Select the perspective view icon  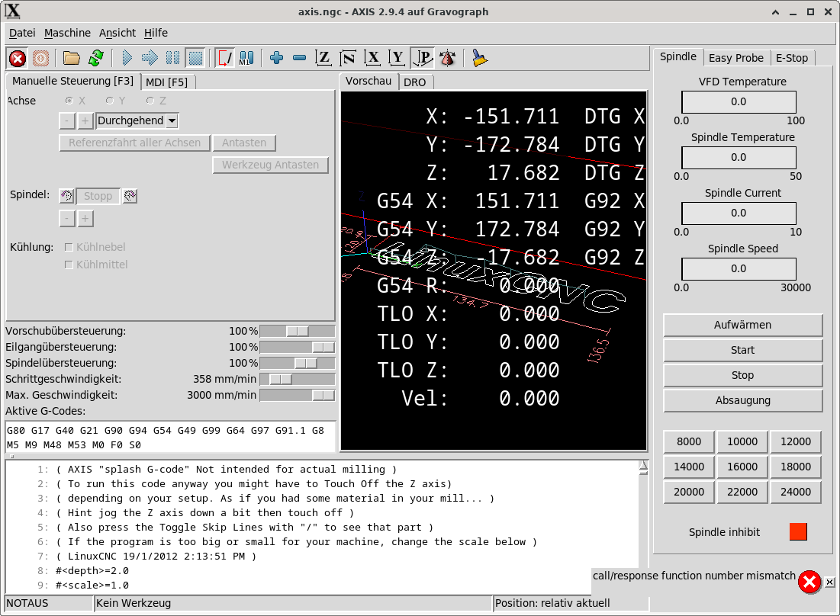(423, 58)
